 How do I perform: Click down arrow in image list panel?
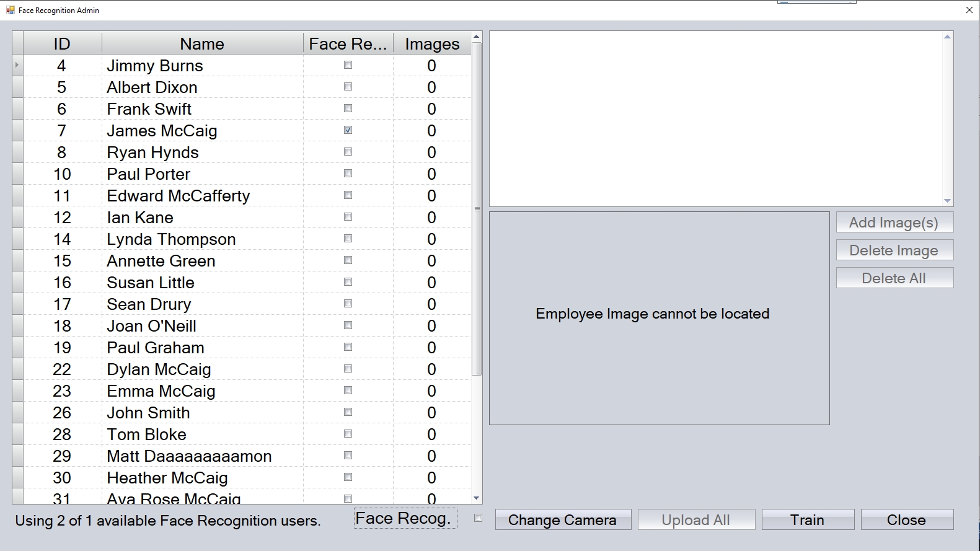point(947,200)
